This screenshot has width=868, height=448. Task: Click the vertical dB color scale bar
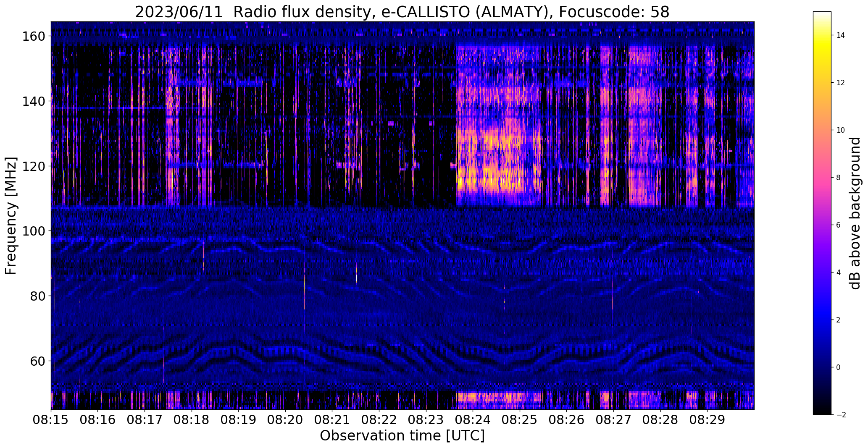click(x=822, y=213)
